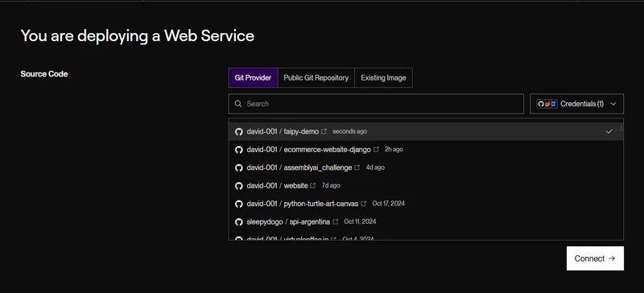
Task: Click the Connect button
Action: point(595,258)
